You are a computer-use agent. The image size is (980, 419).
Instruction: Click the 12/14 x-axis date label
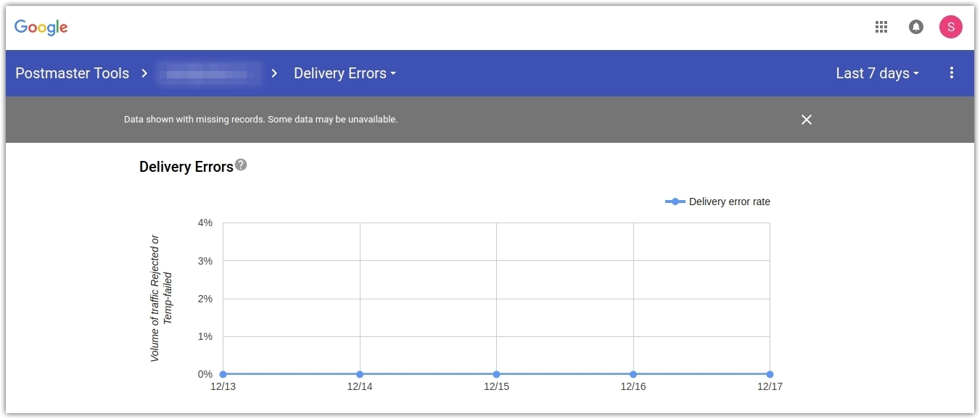click(360, 387)
